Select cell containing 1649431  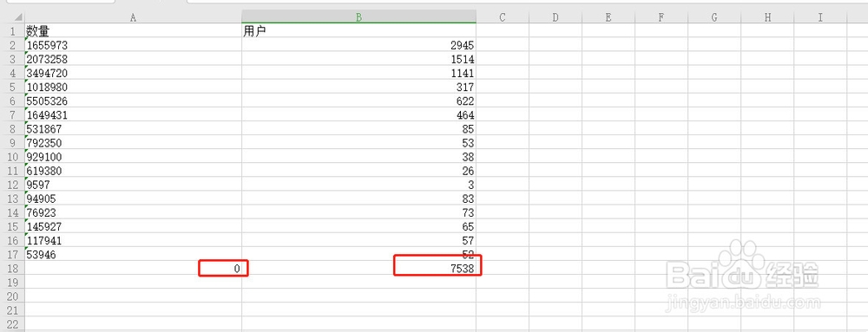tap(133, 114)
